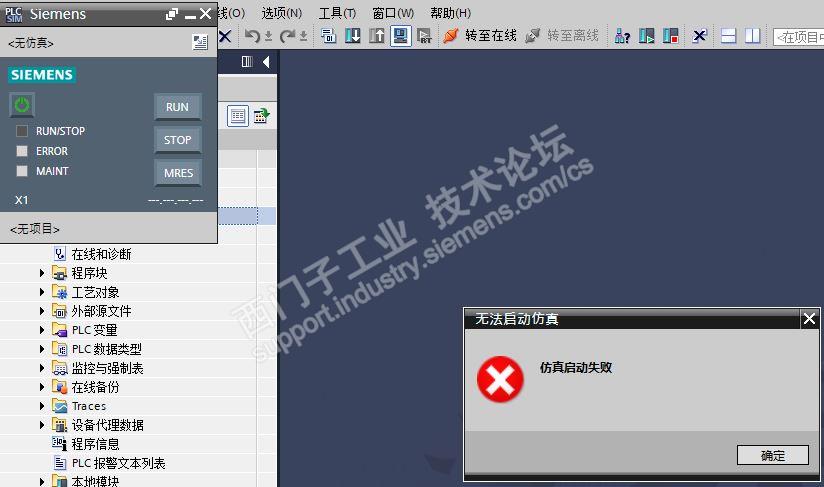Select 在线和诊断 in project tree
Image resolution: width=824 pixels, height=487 pixels.
coord(101,254)
